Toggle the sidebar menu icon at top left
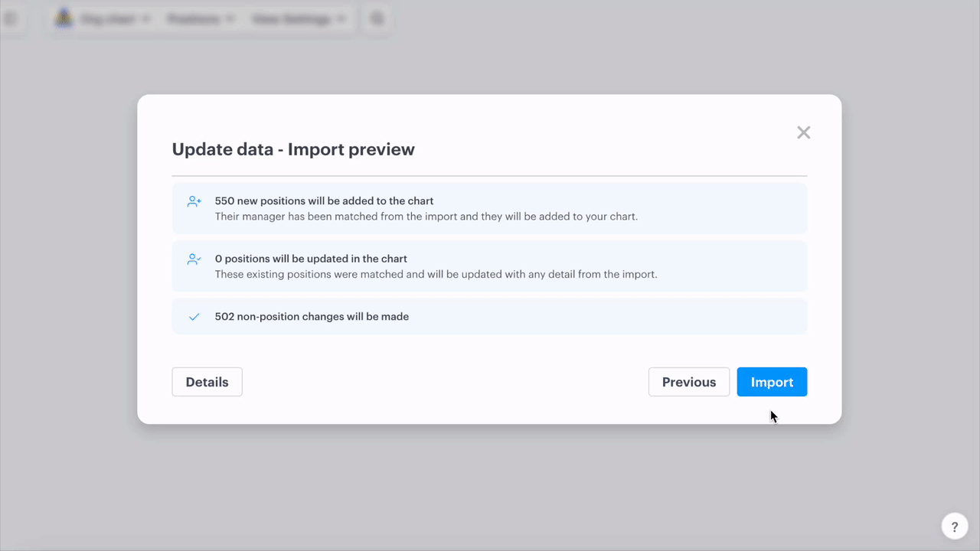The width and height of the screenshot is (980, 551). 11,19
